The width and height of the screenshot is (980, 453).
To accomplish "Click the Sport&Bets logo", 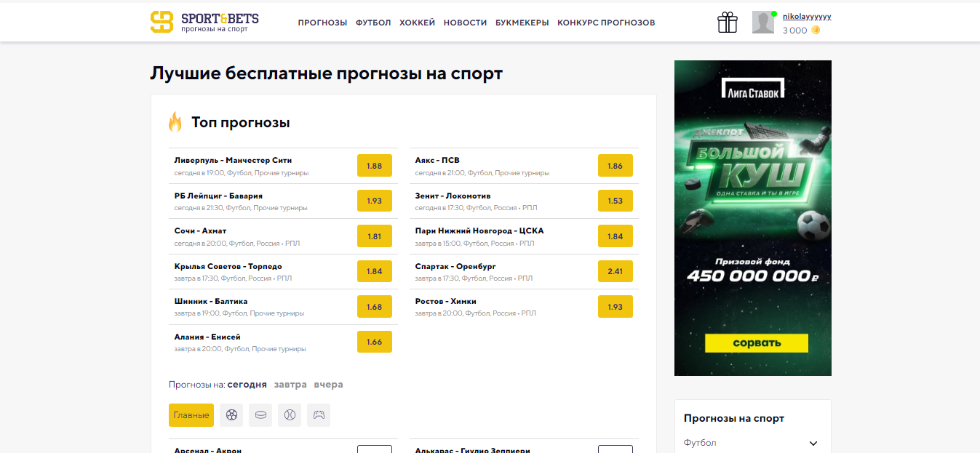I will coord(204,22).
